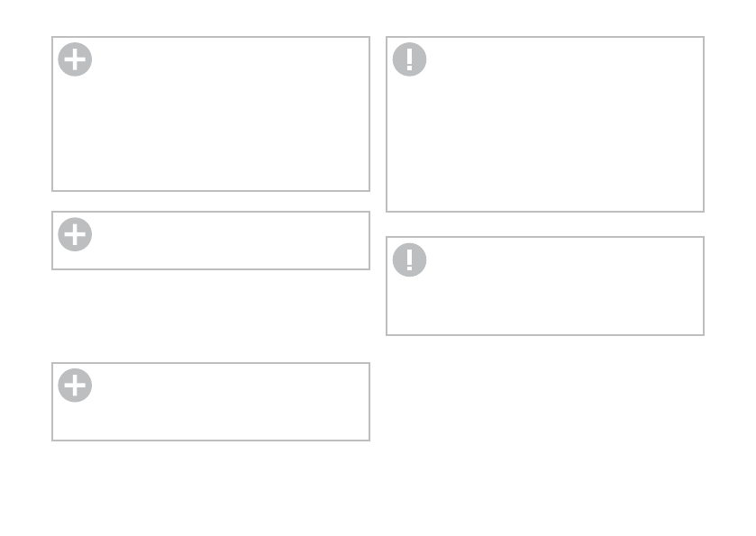Image resolution: width=756 pixels, height=536 pixels.
Task: Click the plus icon in the top-left box
Action: point(75,60)
